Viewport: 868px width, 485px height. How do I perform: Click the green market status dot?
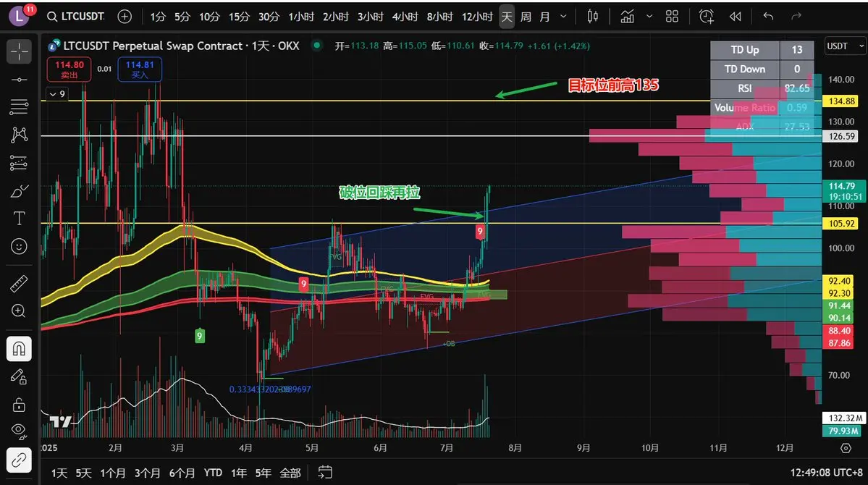click(316, 46)
